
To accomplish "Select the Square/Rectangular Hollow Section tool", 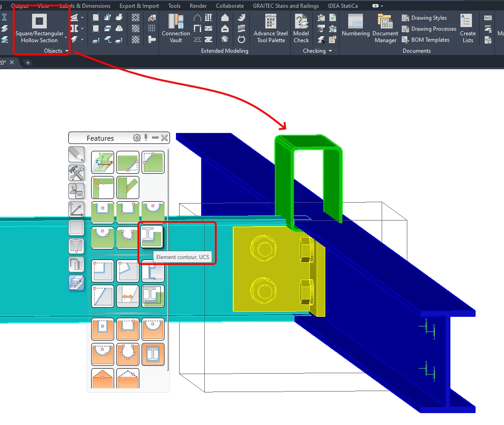I will point(39,28).
